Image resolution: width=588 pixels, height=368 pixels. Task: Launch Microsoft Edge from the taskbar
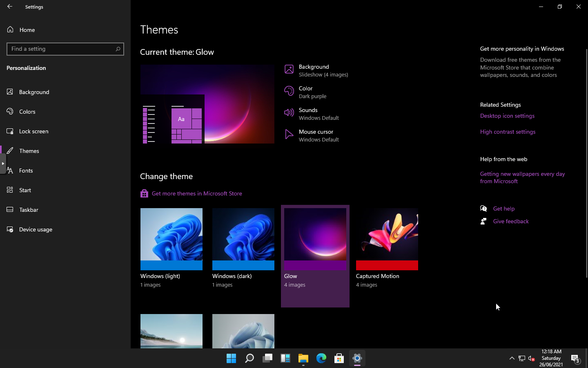tap(321, 358)
